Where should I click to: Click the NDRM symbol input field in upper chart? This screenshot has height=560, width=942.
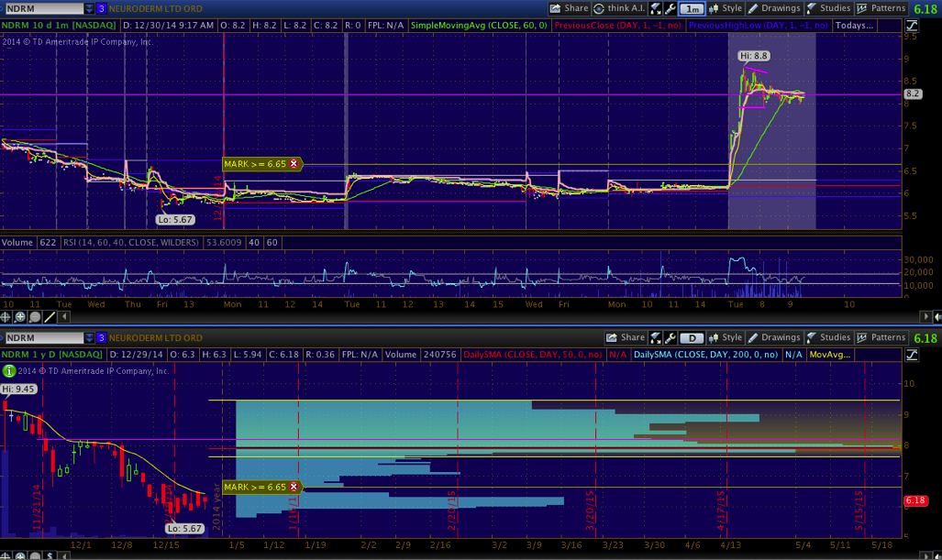click(x=41, y=8)
